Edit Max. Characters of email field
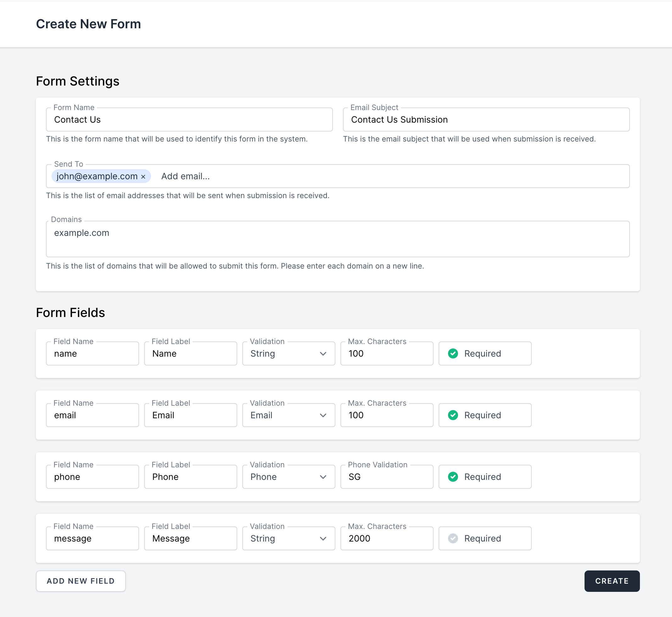Screen dimensions: 672x617 coord(386,415)
